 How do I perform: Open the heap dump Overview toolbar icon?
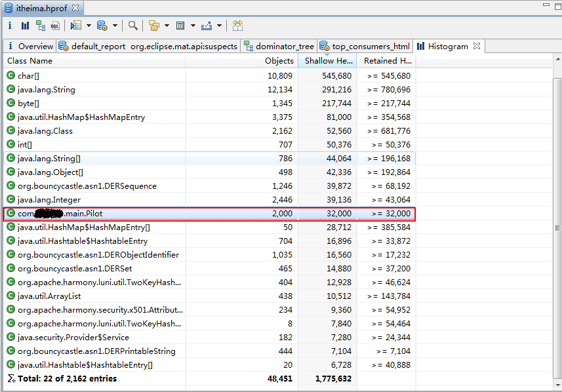coord(10,26)
